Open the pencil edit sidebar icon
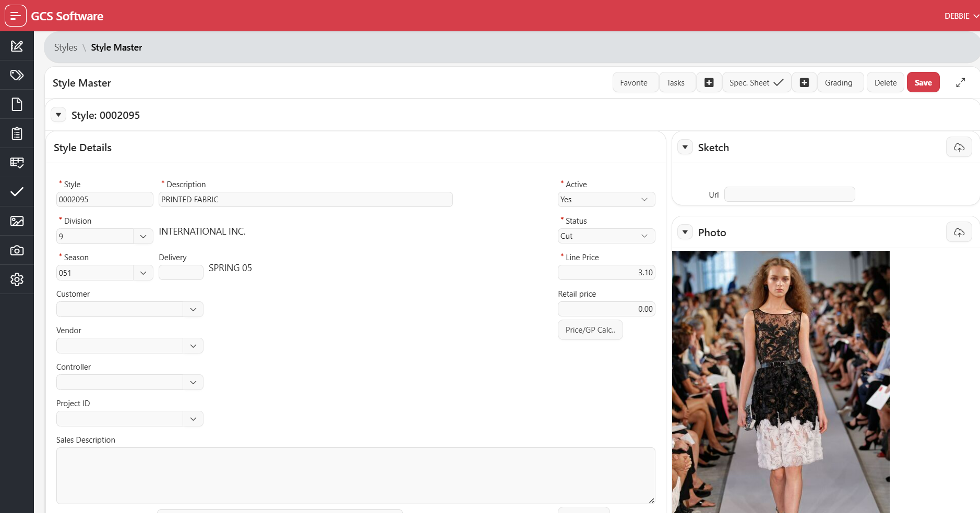 [17, 46]
